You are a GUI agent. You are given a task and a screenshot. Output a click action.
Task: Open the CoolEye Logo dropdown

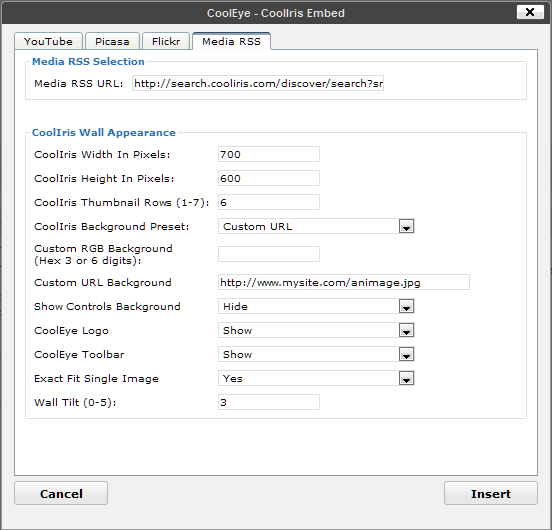click(316, 330)
